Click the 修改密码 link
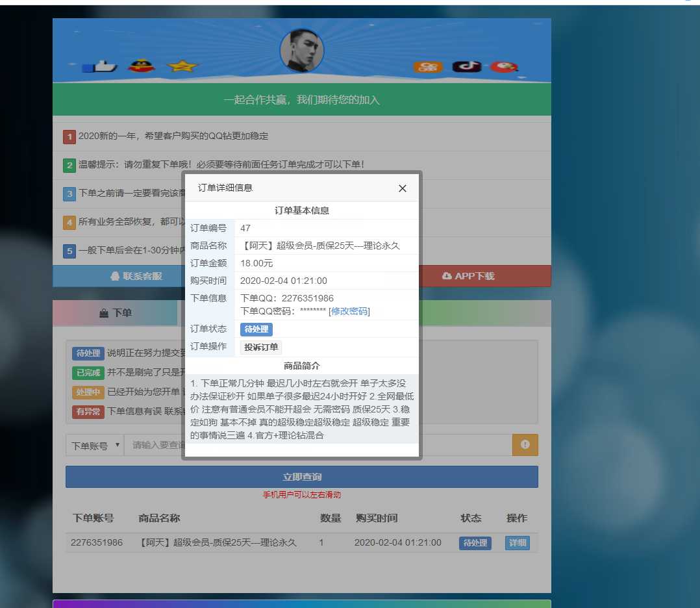The height and width of the screenshot is (608, 700). tap(349, 311)
